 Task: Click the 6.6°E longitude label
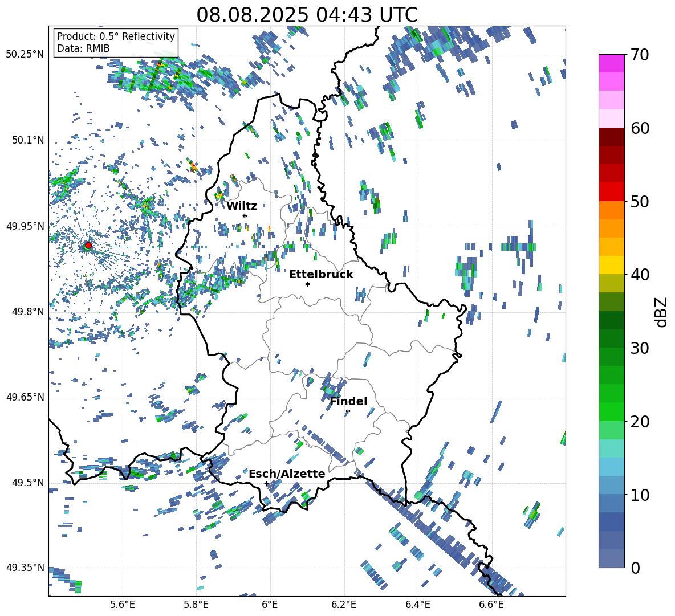pyautogui.click(x=491, y=605)
